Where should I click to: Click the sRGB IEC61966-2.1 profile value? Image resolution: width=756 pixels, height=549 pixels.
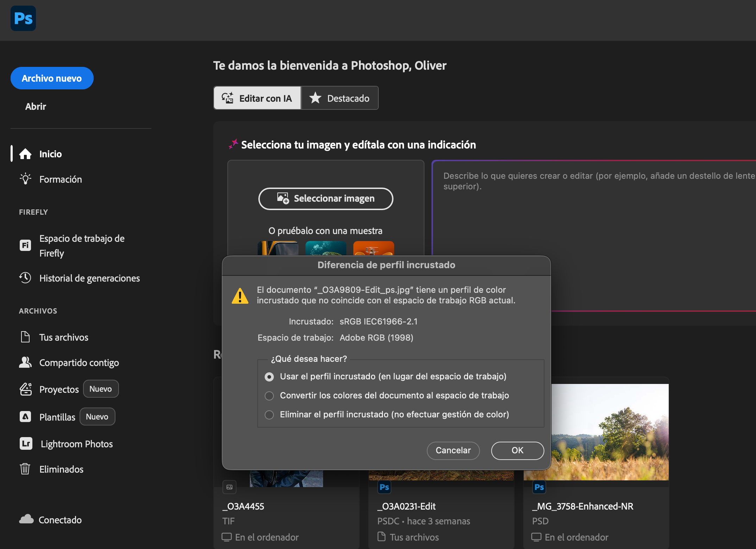click(379, 321)
